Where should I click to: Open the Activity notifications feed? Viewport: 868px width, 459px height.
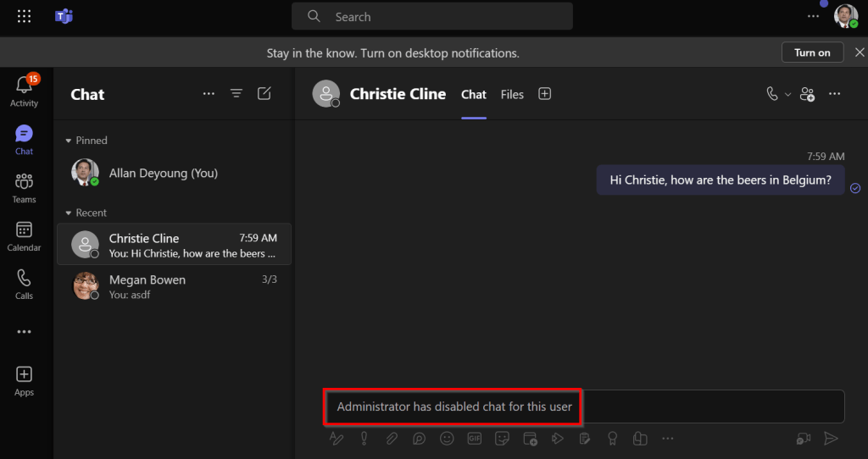(x=24, y=91)
